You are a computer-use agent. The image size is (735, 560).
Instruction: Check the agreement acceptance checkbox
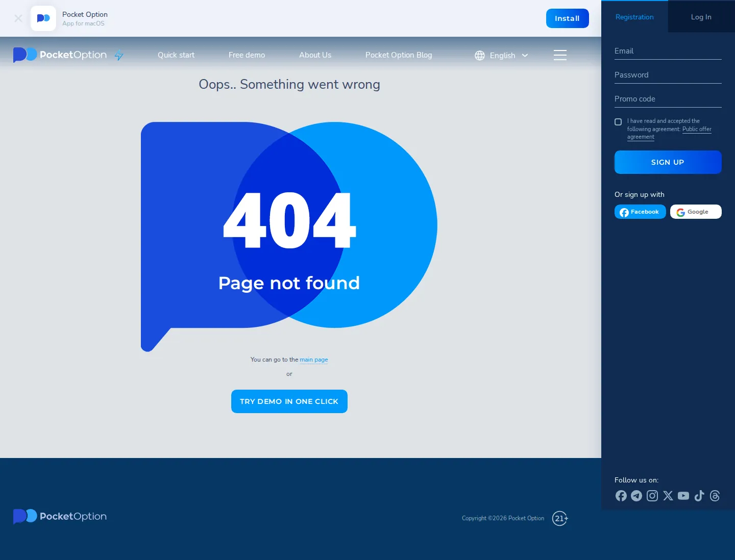click(x=618, y=122)
